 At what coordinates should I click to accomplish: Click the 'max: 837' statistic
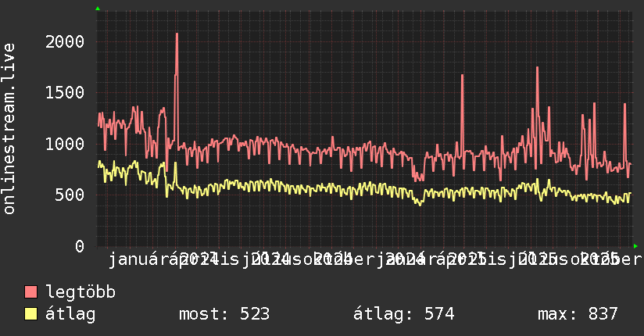click(x=578, y=314)
